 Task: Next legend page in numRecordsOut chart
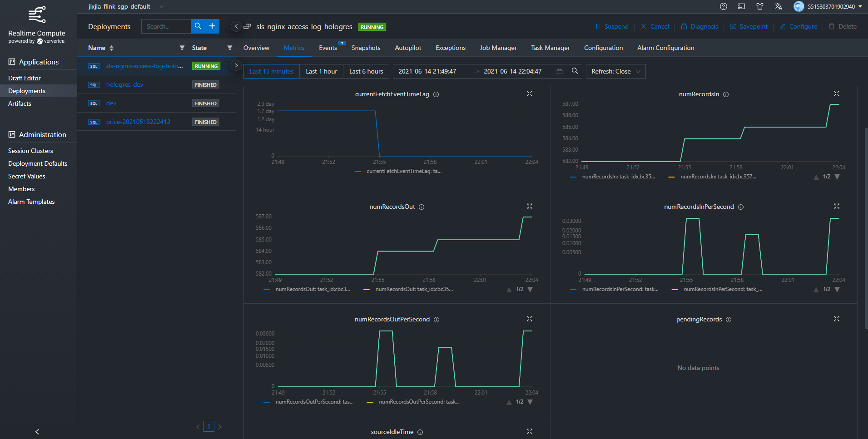tap(530, 289)
